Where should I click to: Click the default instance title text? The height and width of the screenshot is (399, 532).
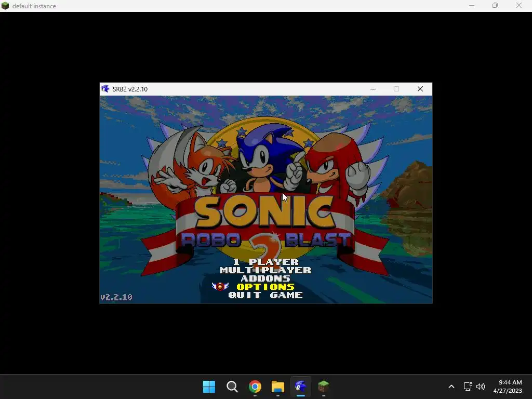tap(34, 6)
